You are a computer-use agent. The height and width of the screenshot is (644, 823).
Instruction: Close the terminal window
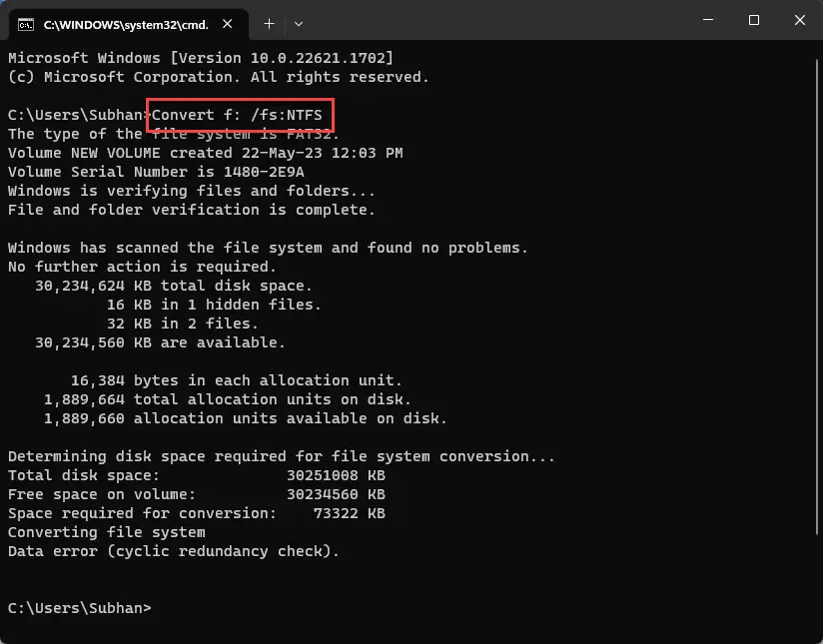799,20
